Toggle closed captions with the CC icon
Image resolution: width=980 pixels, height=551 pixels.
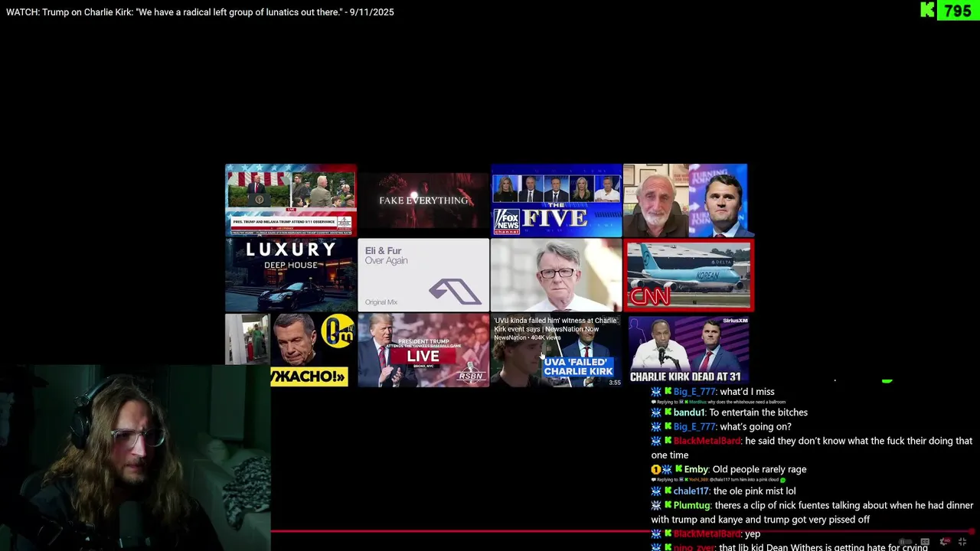coord(925,542)
